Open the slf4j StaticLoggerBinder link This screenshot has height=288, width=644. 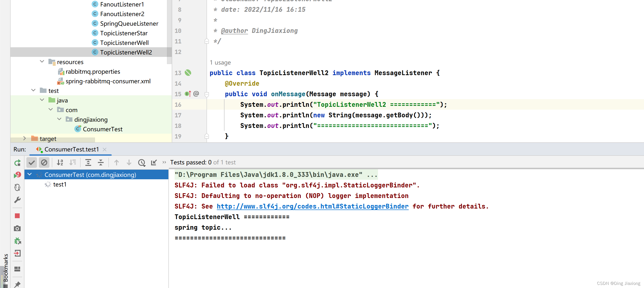click(x=313, y=206)
